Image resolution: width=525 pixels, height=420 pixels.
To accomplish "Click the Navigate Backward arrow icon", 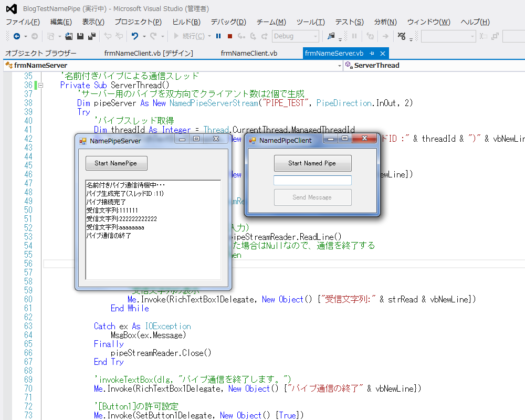I will click(x=17, y=36).
